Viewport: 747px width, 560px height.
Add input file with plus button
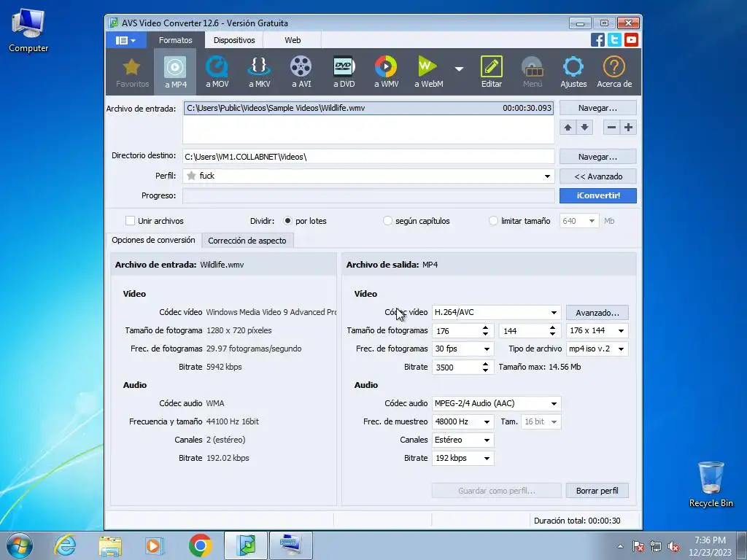[628, 127]
